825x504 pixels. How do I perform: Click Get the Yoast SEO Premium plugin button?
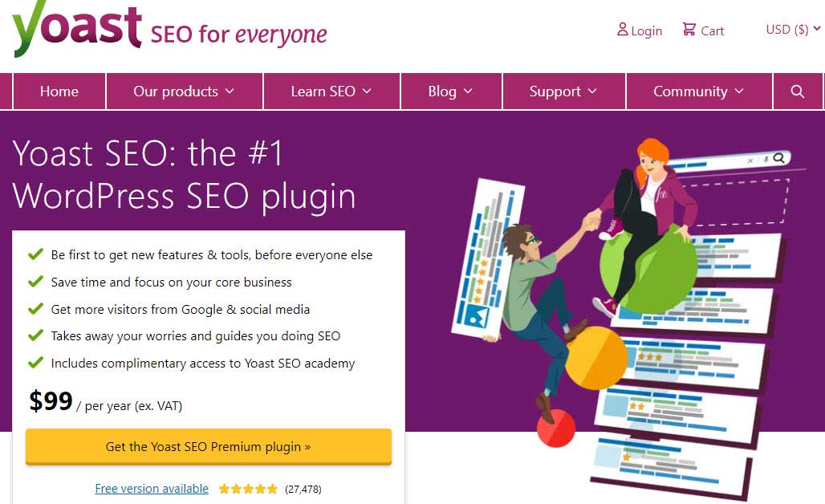tap(209, 447)
